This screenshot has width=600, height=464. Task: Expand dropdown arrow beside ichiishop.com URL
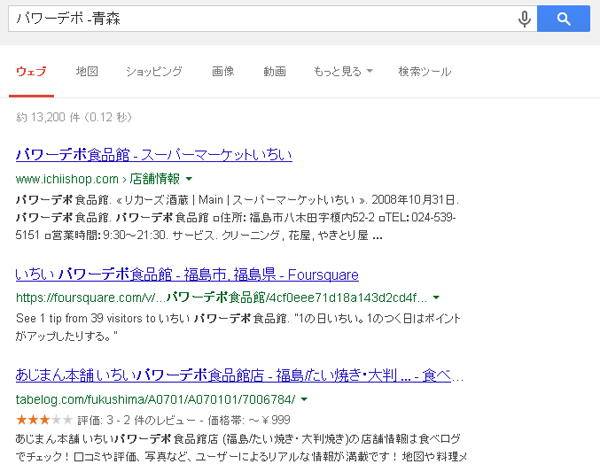tap(189, 179)
